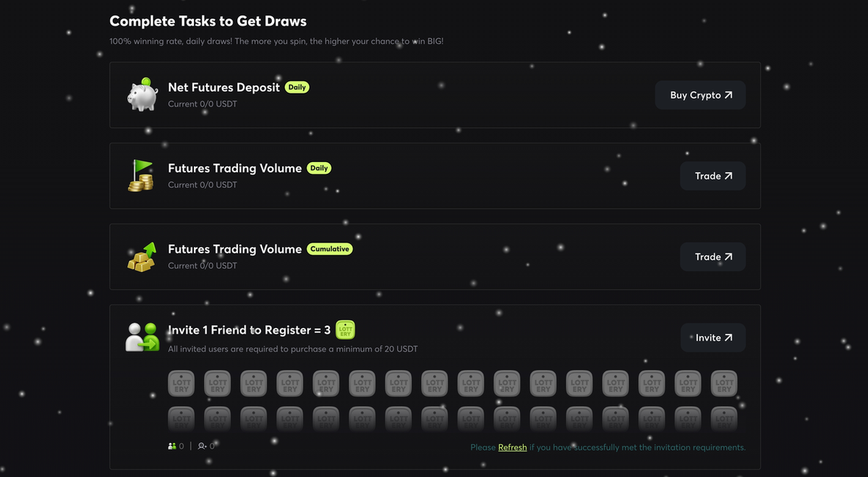
Task: Click the Cumulative badge
Action: click(x=330, y=249)
